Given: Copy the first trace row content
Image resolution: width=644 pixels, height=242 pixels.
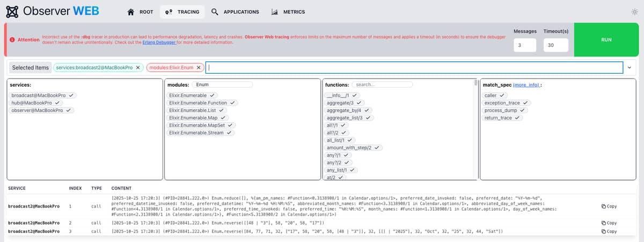Looking at the screenshot, I should (x=609, y=206).
